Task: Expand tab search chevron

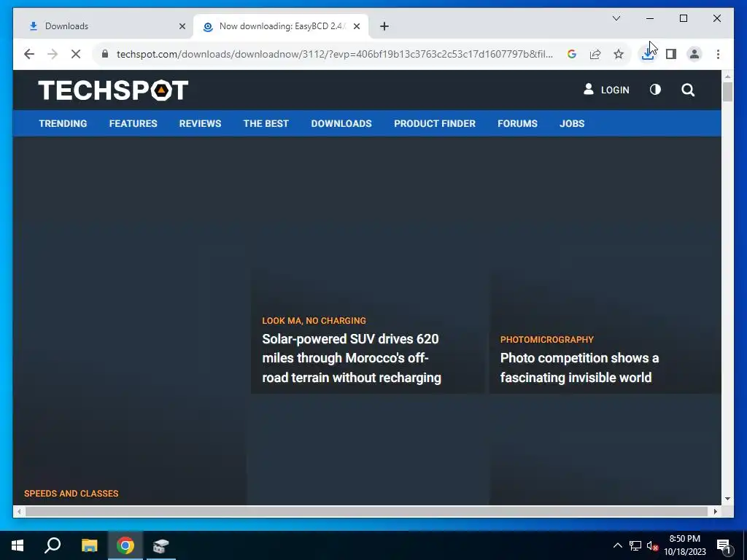Action: 616,18
